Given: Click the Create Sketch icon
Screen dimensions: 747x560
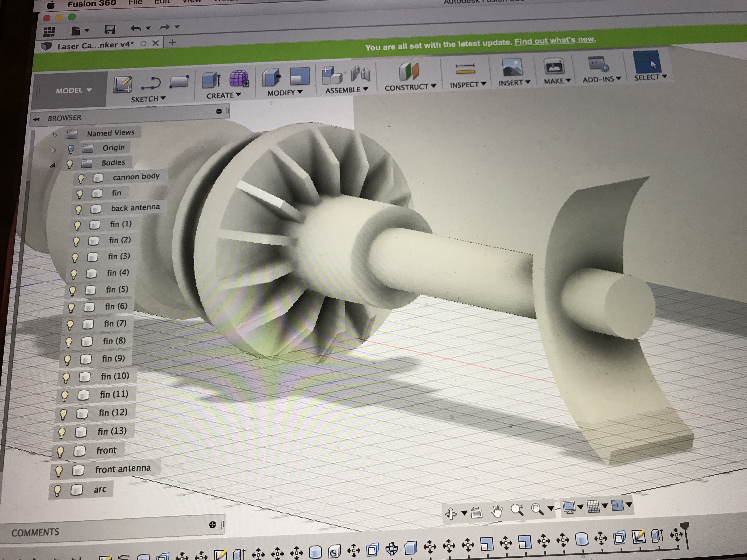Looking at the screenshot, I should pos(123,84).
